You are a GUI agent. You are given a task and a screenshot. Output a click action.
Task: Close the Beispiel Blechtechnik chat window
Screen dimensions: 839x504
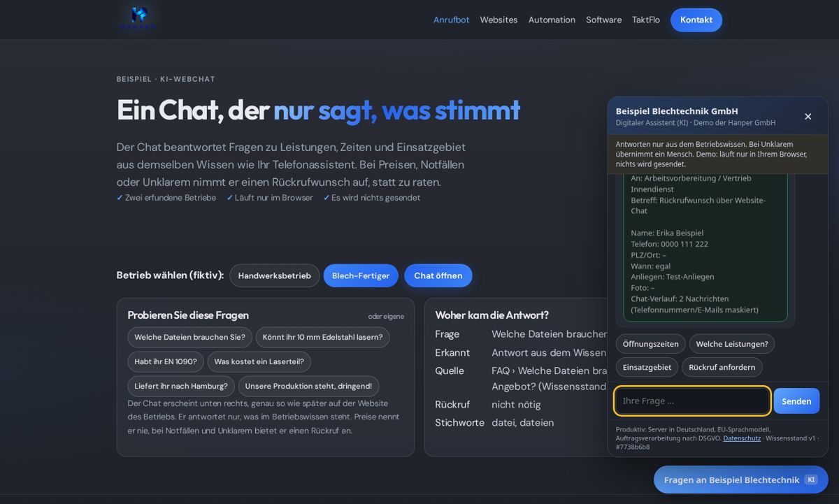pyautogui.click(x=808, y=117)
